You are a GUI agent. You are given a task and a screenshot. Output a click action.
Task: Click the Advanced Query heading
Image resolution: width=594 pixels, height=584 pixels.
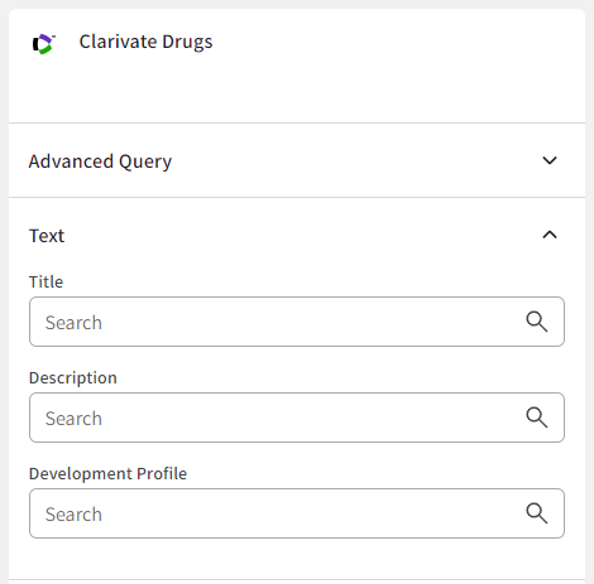pyautogui.click(x=100, y=162)
